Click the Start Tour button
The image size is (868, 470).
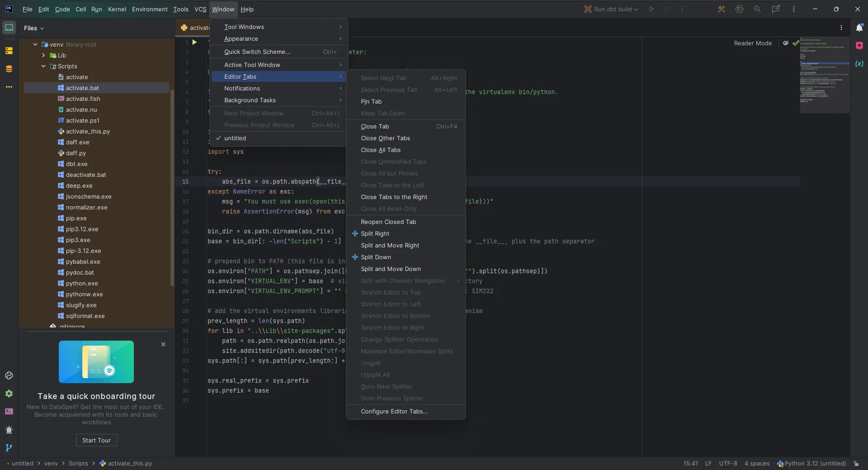[96, 440]
